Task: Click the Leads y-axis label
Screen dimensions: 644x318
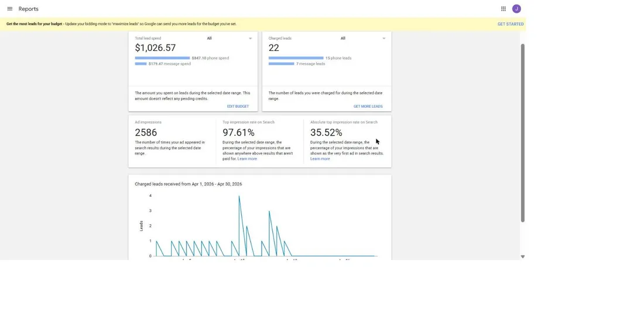Action: coord(141,225)
